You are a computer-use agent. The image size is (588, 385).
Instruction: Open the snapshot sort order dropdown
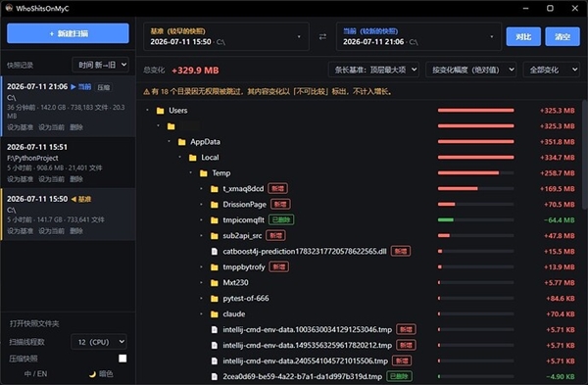point(101,65)
